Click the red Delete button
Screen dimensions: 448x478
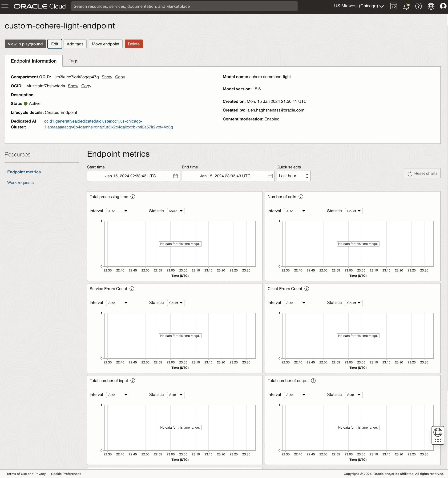134,44
